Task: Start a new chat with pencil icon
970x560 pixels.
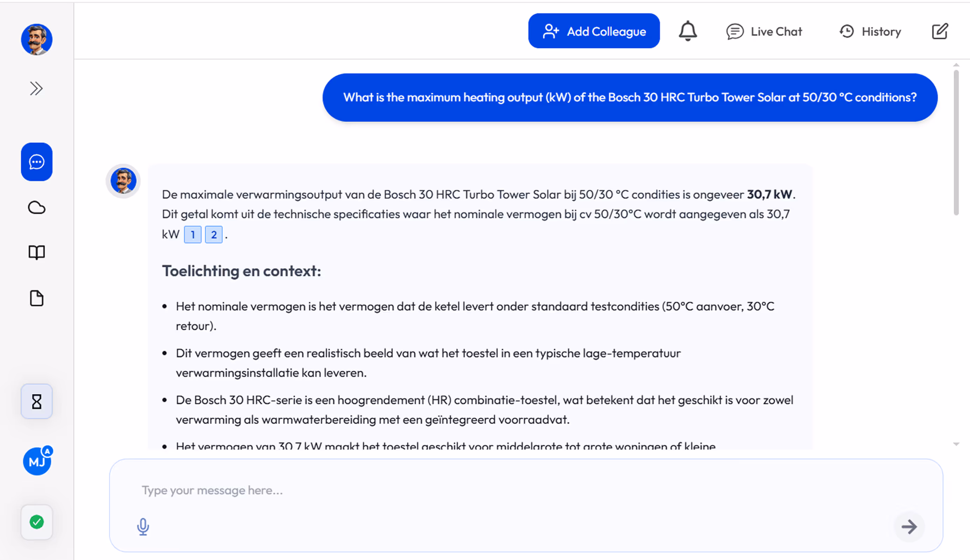Action: 940,31
